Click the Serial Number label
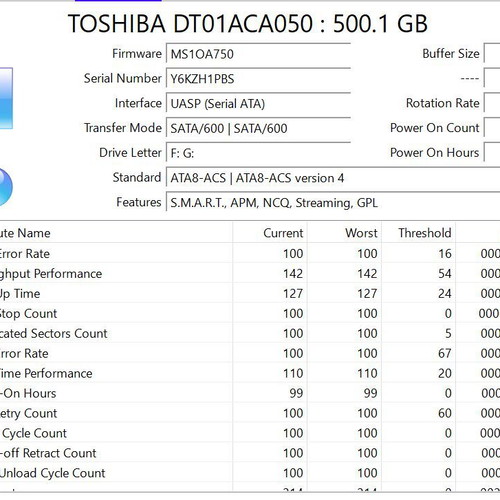Image resolution: width=500 pixels, height=500 pixels. (x=123, y=78)
